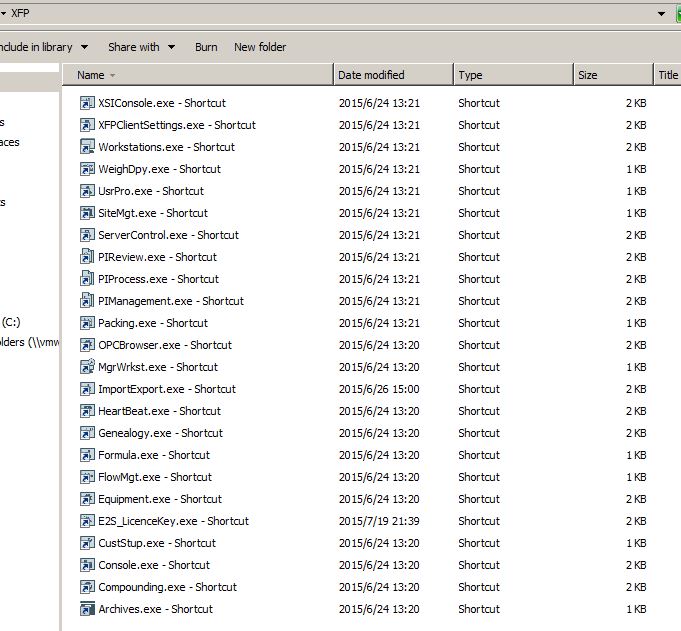Click the Equipment.exe shortcut icon
This screenshot has width=681, height=631.
(87, 499)
